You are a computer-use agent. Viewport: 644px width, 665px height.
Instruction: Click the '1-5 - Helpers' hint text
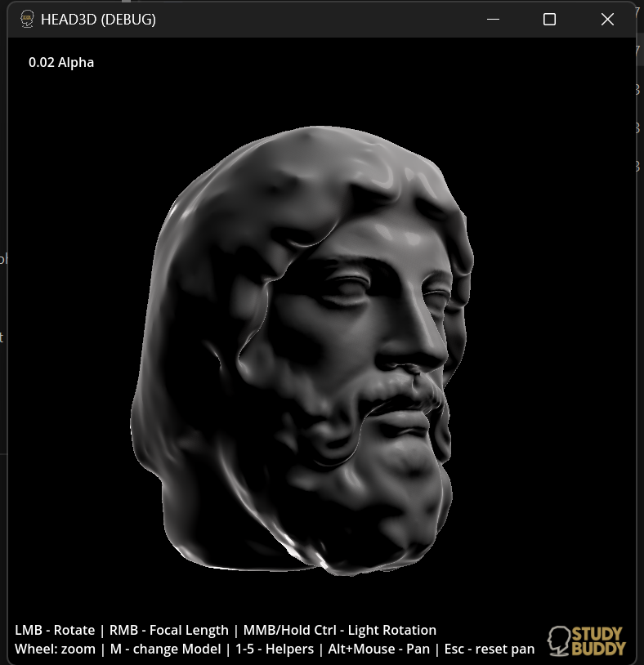coord(275,649)
